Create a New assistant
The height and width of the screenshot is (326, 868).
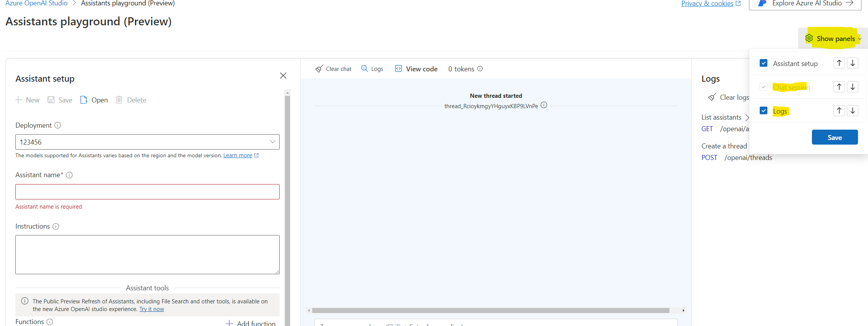[x=27, y=100]
